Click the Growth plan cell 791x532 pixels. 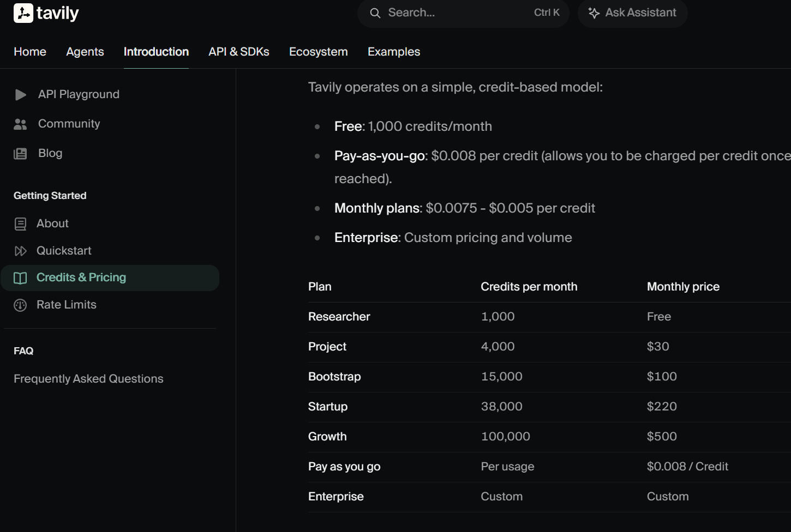pos(327,437)
